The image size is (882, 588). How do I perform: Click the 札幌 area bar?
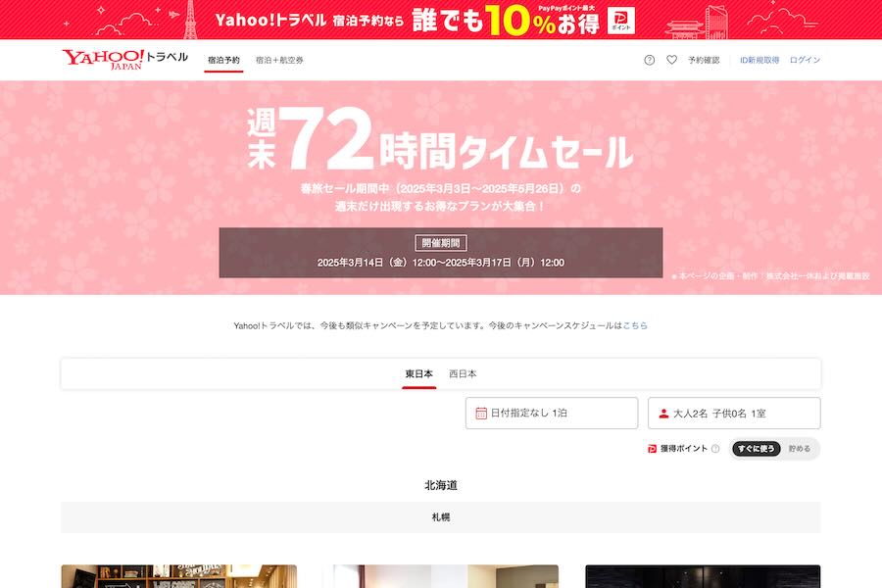pos(441,517)
